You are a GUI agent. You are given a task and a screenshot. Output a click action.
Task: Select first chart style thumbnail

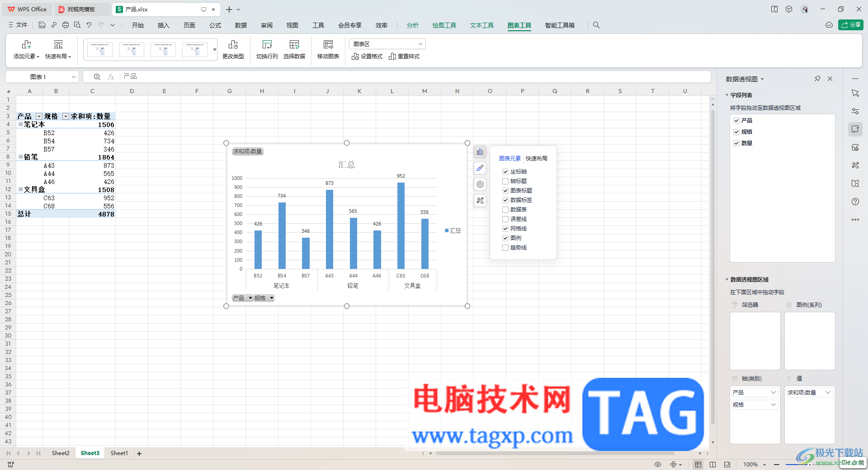point(100,50)
